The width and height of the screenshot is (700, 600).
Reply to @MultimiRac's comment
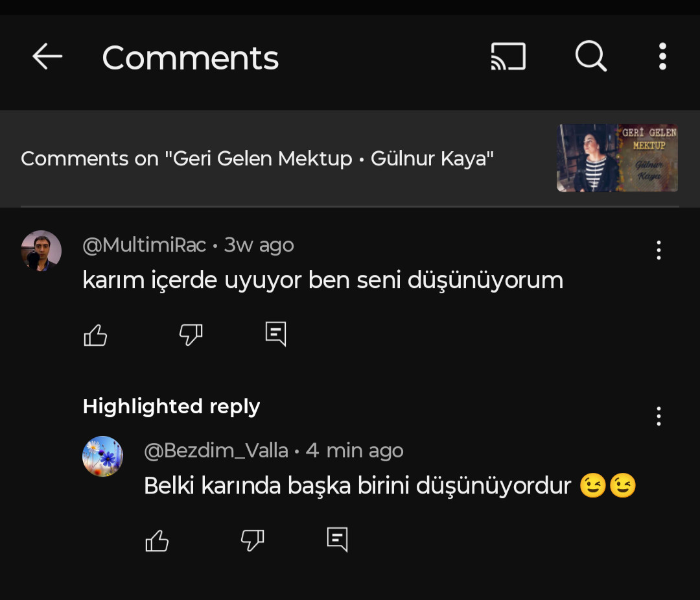click(275, 334)
